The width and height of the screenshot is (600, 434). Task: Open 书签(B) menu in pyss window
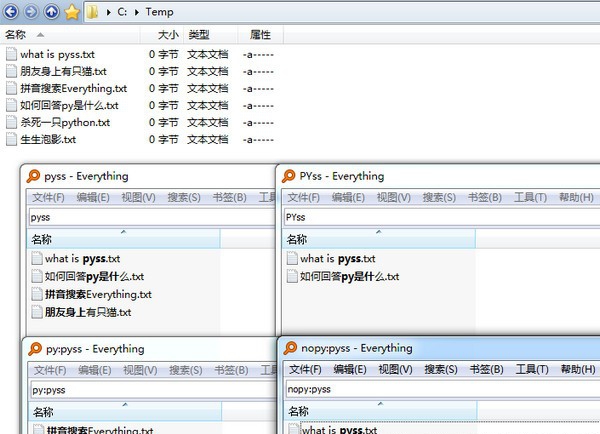pos(229,197)
